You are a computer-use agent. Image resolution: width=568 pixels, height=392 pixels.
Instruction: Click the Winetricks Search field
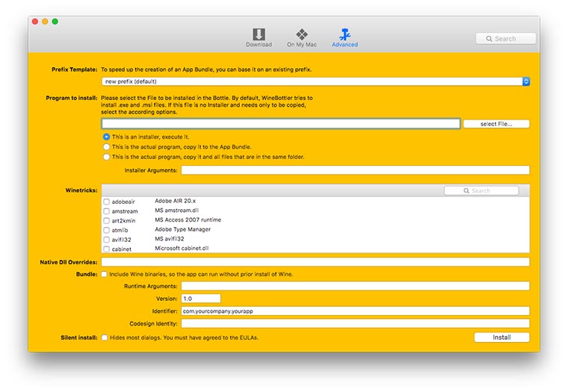click(x=481, y=190)
